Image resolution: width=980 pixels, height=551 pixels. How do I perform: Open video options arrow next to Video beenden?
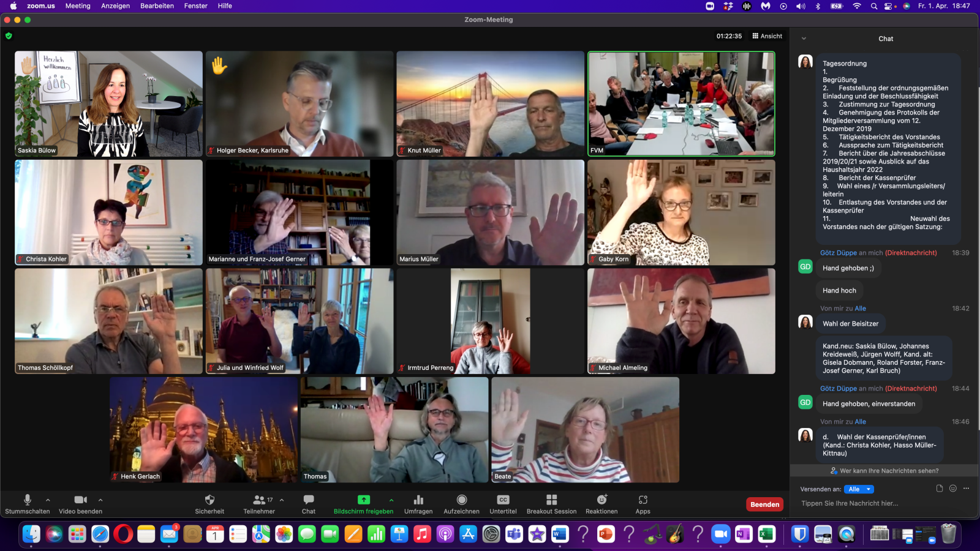100,500
